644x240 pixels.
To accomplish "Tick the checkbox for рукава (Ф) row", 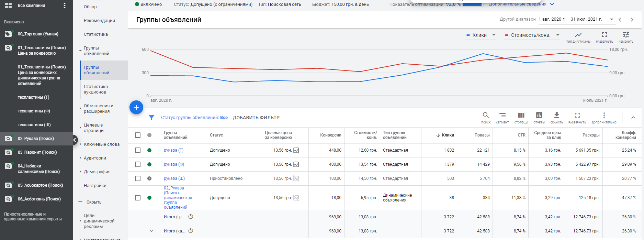I will (138, 164).
